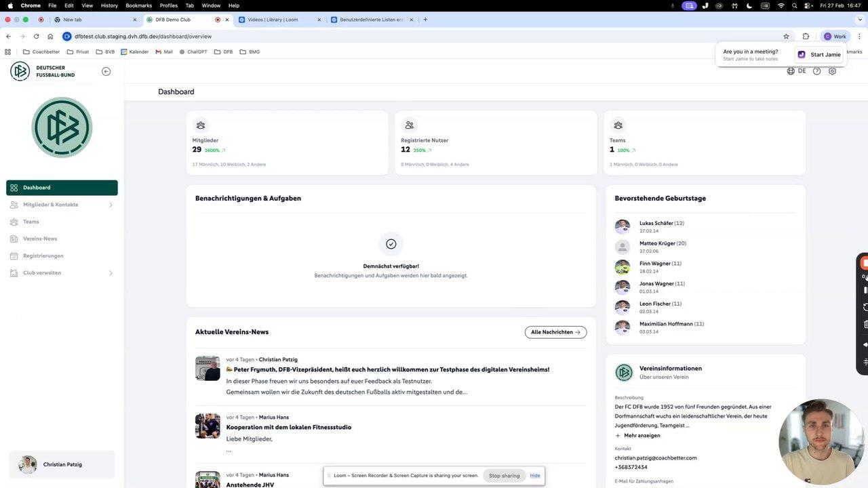Expand the Club verwalten sidebar menu
Screen dimensions: 868x488
[62, 273]
